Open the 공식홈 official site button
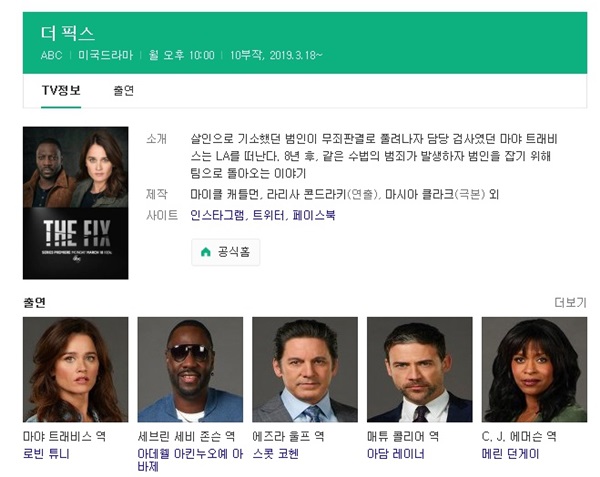600x477 pixels. 225,252
